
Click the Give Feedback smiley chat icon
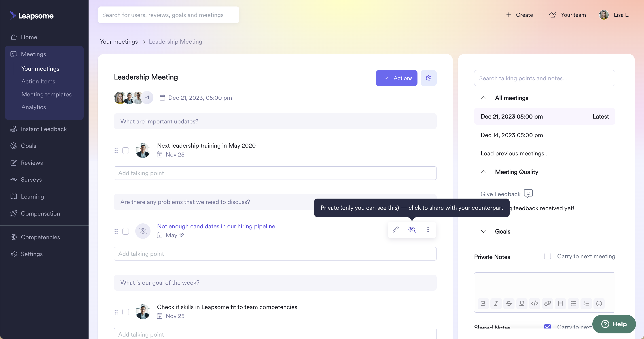pos(528,193)
